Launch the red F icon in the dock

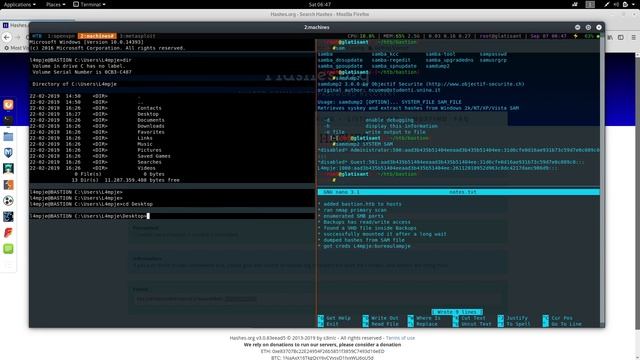click(8, 233)
